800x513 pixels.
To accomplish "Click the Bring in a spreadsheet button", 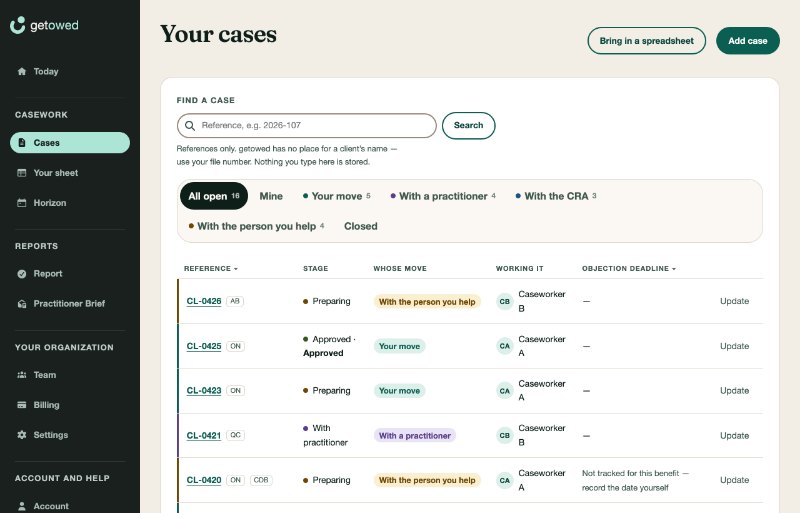I will coord(646,41).
